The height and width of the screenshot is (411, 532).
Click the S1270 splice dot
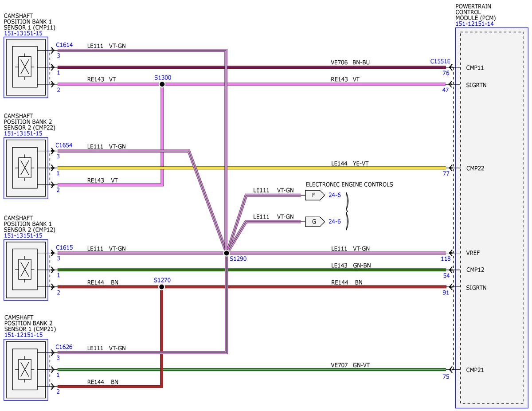161,287
